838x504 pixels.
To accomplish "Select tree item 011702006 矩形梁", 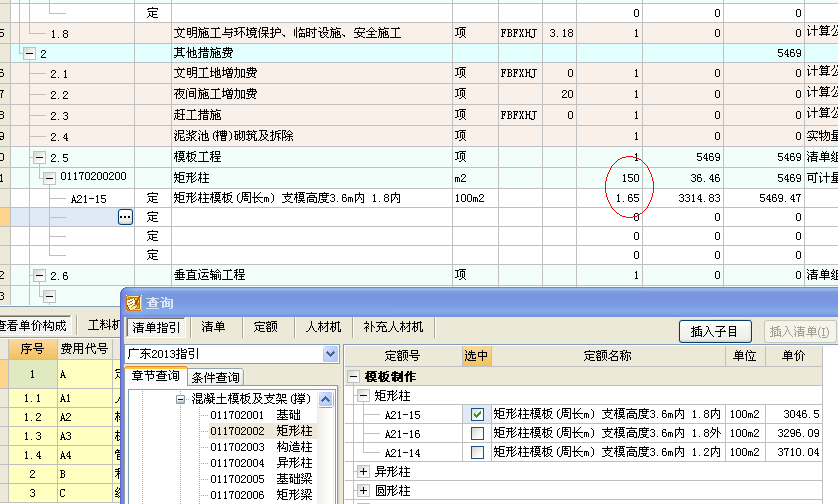I will point(261,495).
